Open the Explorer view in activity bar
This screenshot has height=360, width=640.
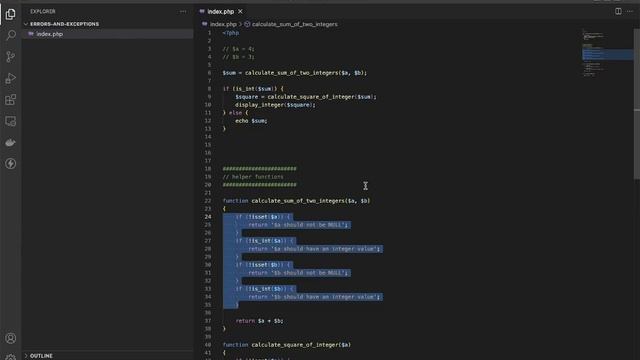pyautogui.click(x=11, y=14)
